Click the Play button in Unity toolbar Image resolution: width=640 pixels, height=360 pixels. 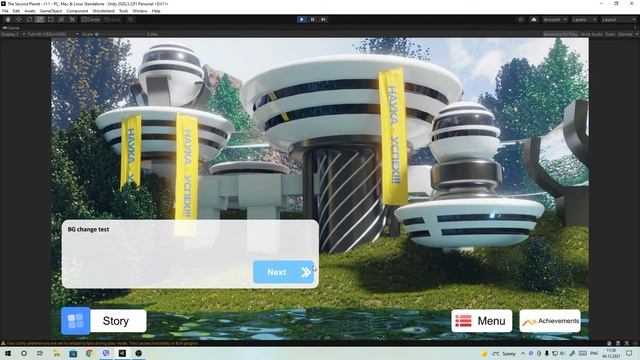click(302, 19)
